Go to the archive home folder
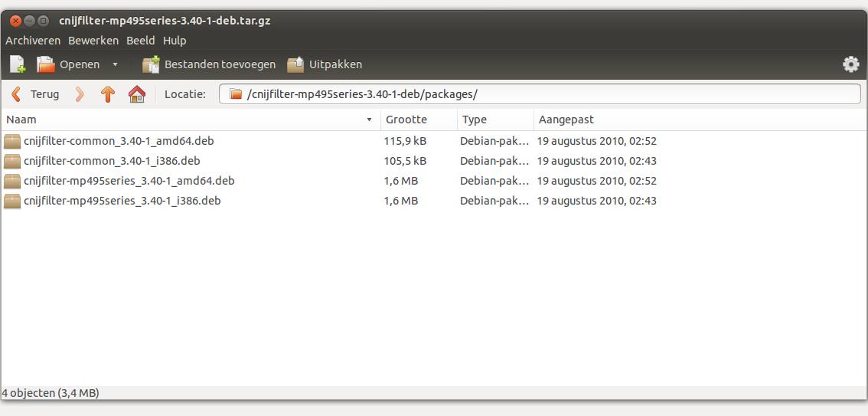The height and width of the screenshot is (416, 868). click(136, 94)
